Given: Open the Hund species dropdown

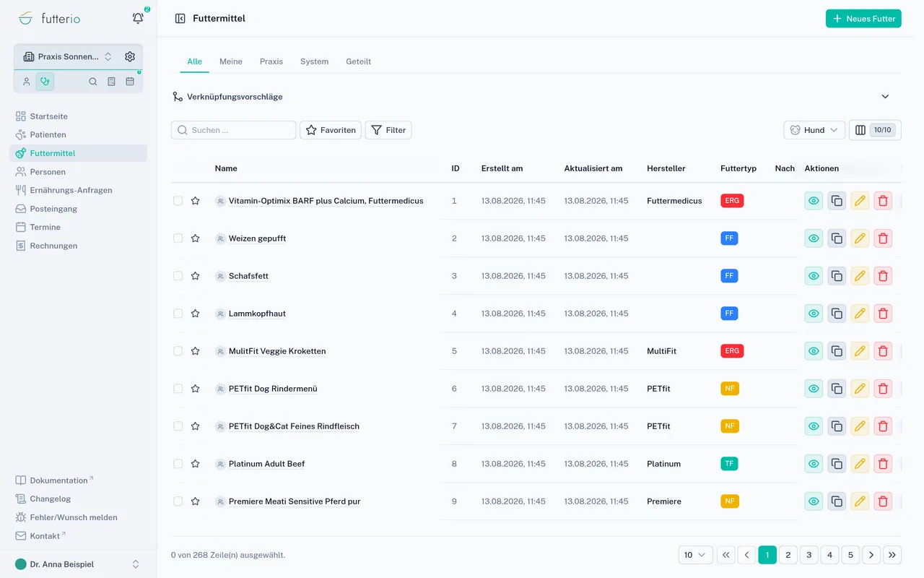Looking at the screenshot, I should (x=814, y=130).
